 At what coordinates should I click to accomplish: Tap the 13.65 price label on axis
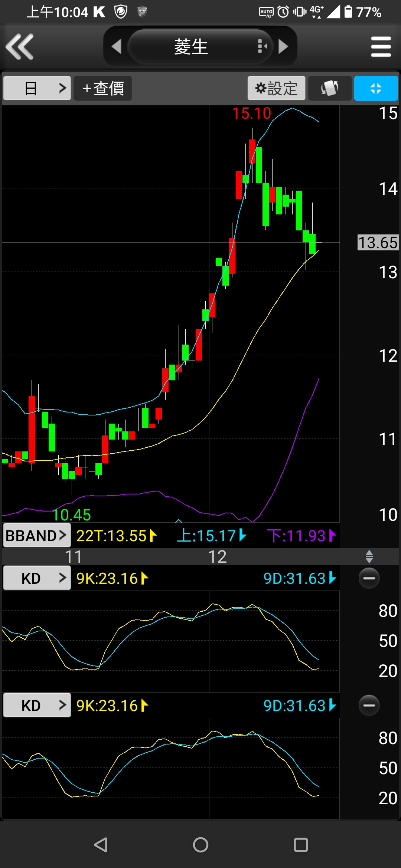point(378,243)
